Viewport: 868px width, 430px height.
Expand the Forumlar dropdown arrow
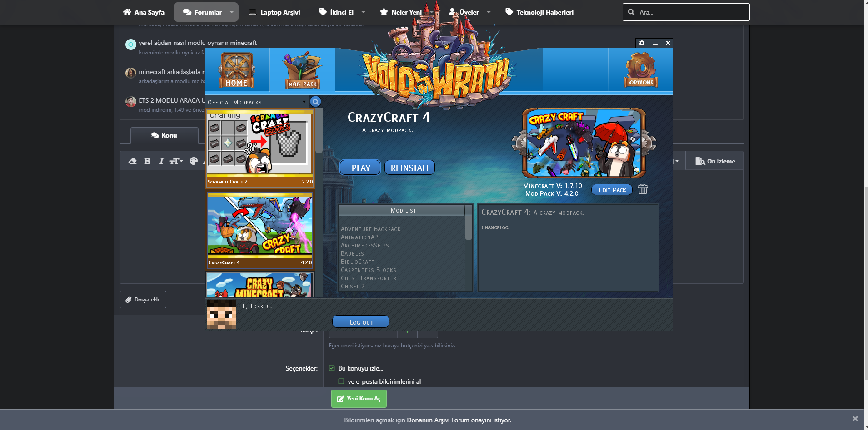[x=232, y=12]
